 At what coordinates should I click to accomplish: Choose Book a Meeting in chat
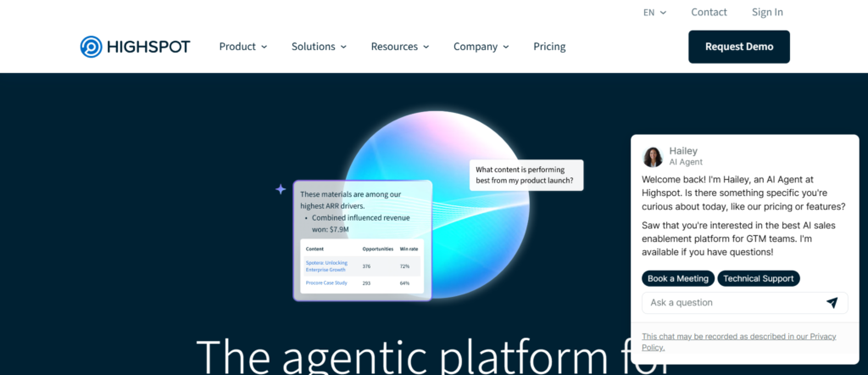point(677,278)
